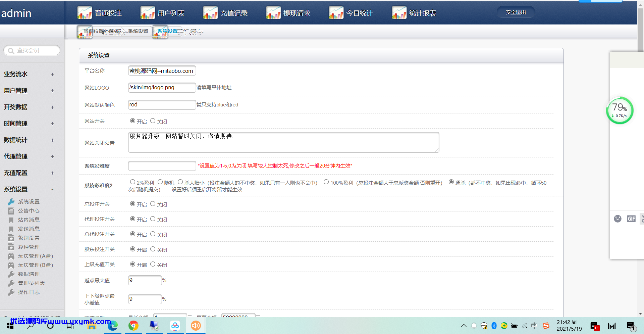Open the 统计报表 chart icon
Image resolution: width=644 pixels, height=334 pixels.
pyautogui.click(x=399, y=13)
